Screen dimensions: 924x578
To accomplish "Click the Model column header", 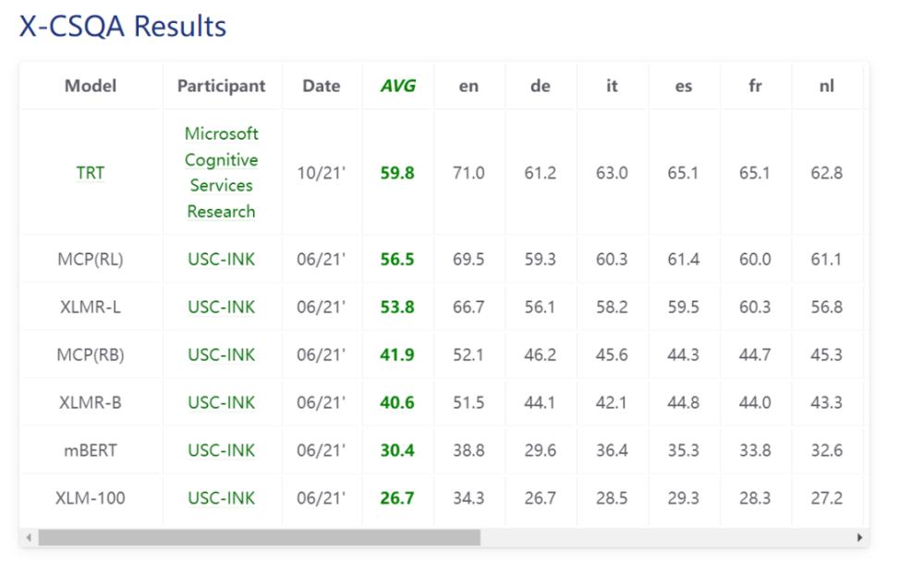I will coord(91,86).
